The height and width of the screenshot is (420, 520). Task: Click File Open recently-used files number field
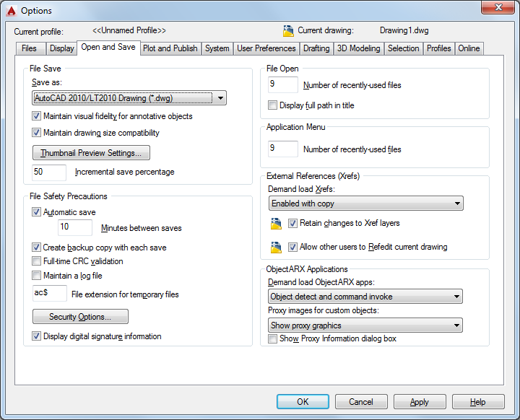[x=283, y=84]
